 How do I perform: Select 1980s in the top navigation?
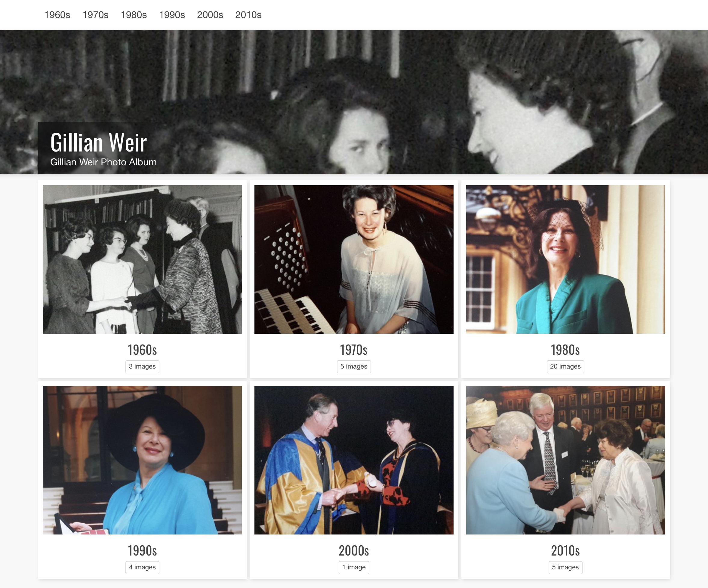(134, 15)
